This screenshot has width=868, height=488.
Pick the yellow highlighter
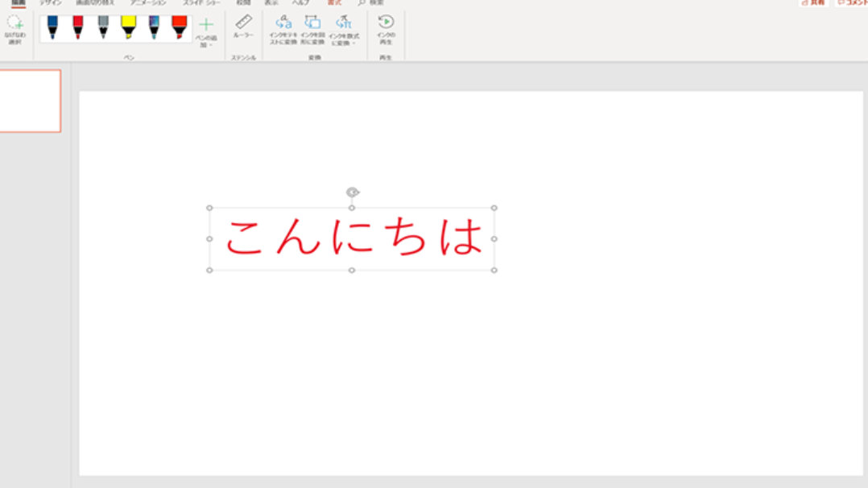click(x=129, y=27)
